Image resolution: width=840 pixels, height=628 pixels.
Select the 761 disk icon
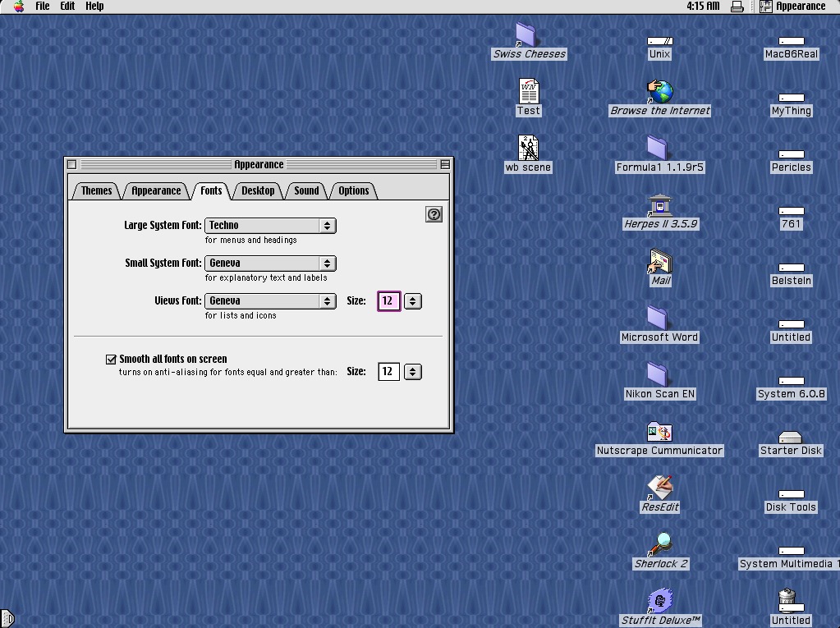[x=792, y=211]
